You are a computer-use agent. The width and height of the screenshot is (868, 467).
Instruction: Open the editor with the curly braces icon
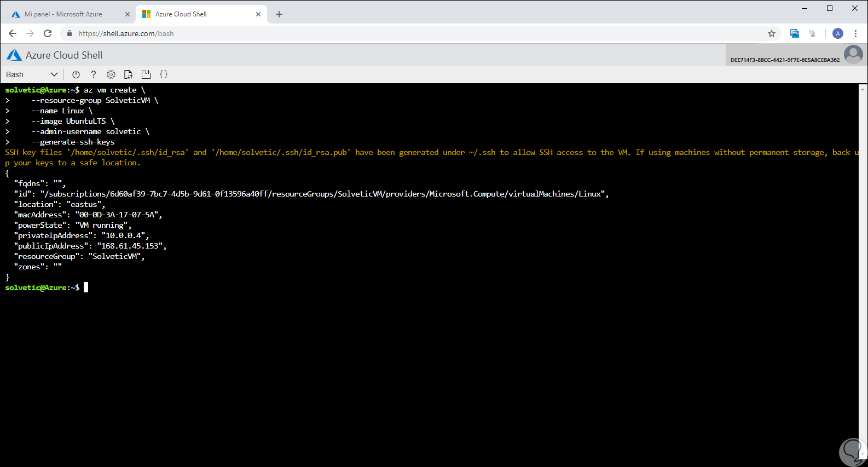[164, 74]
